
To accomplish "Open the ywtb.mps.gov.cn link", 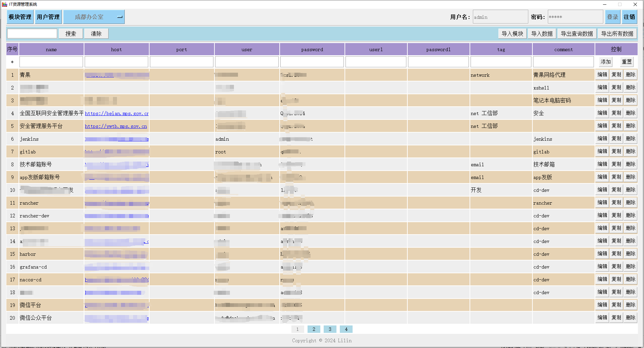I will tap(116, 126).
